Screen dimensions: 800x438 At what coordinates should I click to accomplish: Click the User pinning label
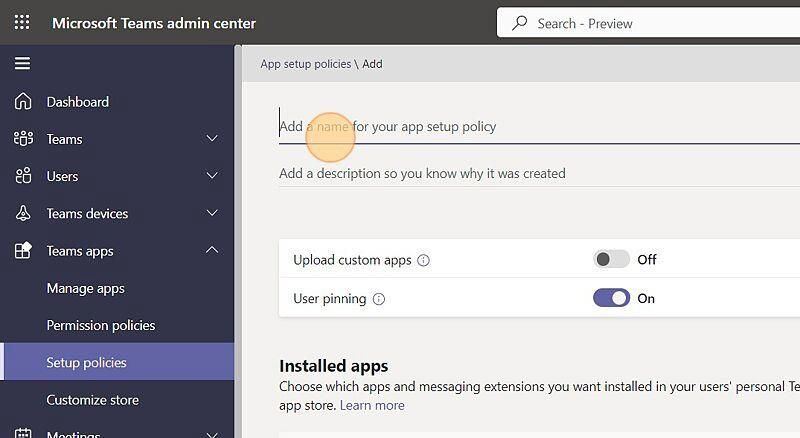tap(330, 299)
